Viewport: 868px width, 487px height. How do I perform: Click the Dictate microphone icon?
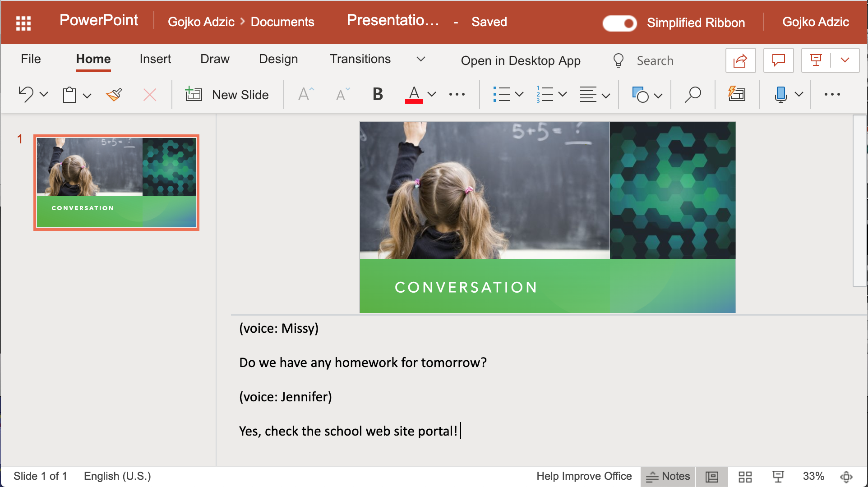[x=780, y=94]
